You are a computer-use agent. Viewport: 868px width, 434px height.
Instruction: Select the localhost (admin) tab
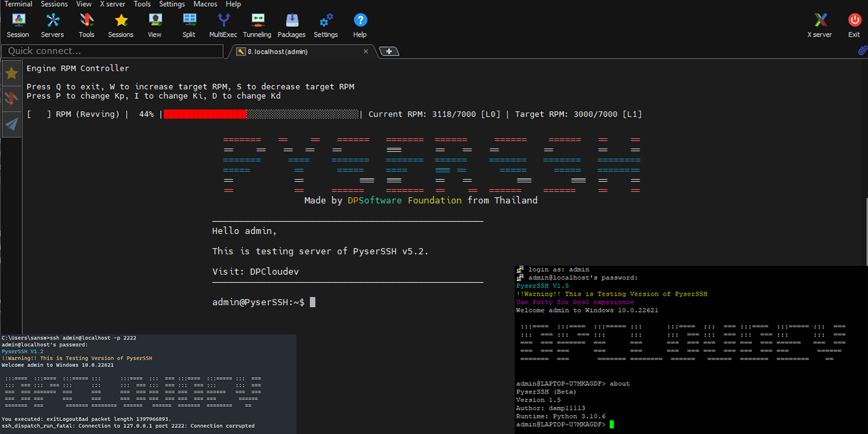coord(302,52)
